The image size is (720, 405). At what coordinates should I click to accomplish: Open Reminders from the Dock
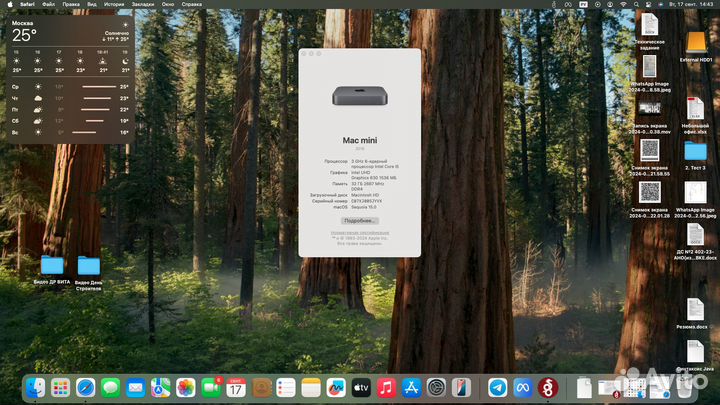pos(286,388)
